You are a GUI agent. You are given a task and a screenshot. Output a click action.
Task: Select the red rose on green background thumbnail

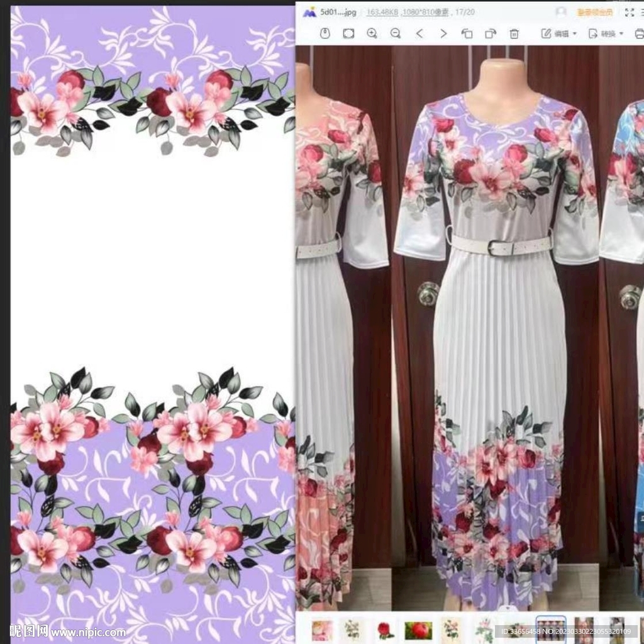(x=418, y=630)
